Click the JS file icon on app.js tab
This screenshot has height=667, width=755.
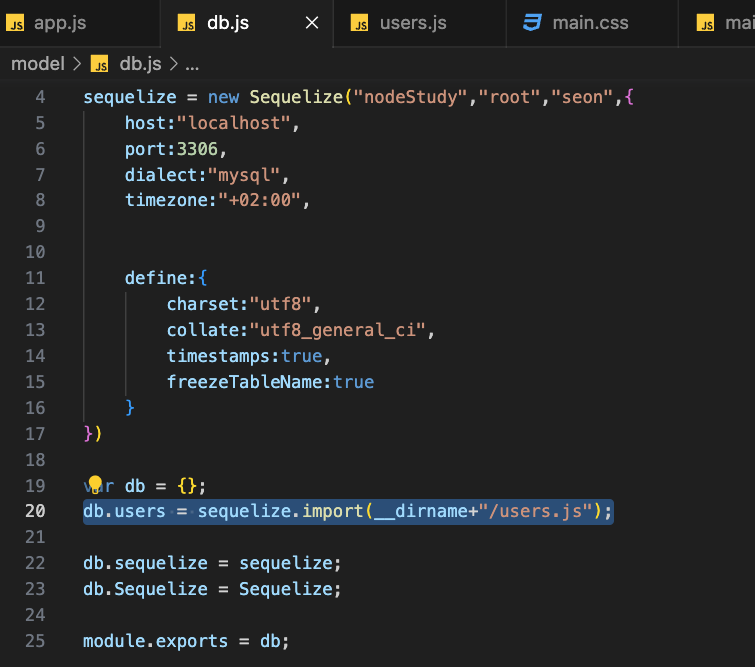coord(15,23)
